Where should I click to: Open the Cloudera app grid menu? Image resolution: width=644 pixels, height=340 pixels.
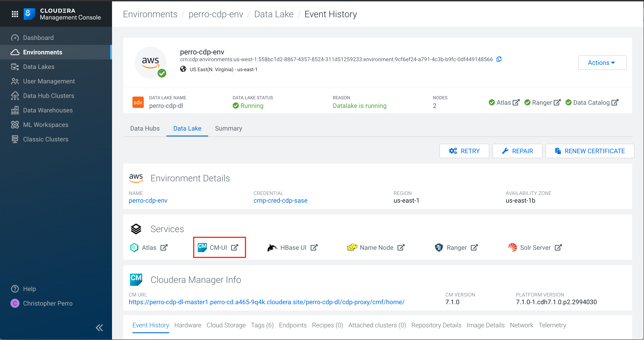point(15,14)
